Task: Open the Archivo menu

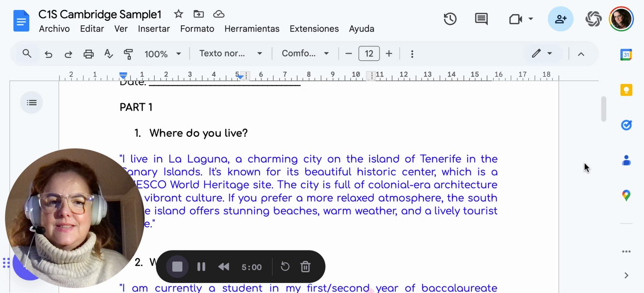Action: tap(54, 29)
